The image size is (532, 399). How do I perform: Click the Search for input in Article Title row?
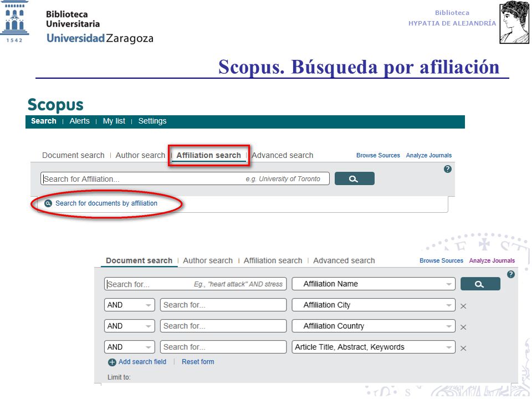click(x=223, y=347)
